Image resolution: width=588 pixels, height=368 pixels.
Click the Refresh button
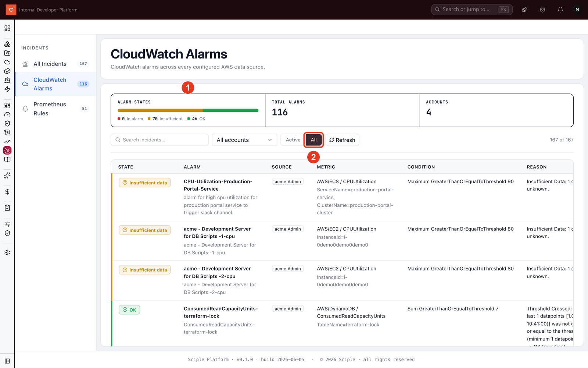(x=342, y=140)
